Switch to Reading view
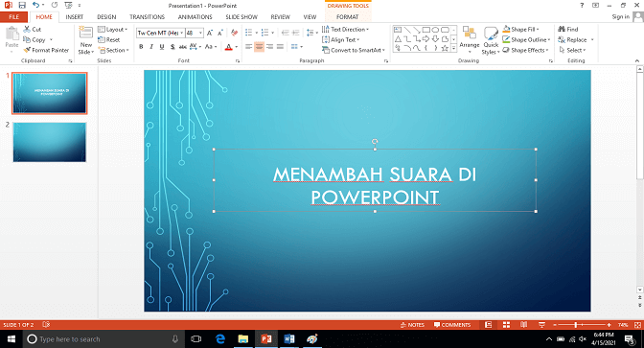 coord(524,325)
